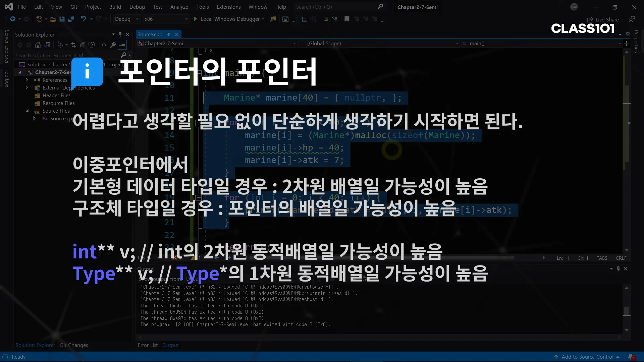The width and height of the screenshot is (644, 362).
Task: Open Properties wrench icon in Solution Explorer
Action: 113,45
